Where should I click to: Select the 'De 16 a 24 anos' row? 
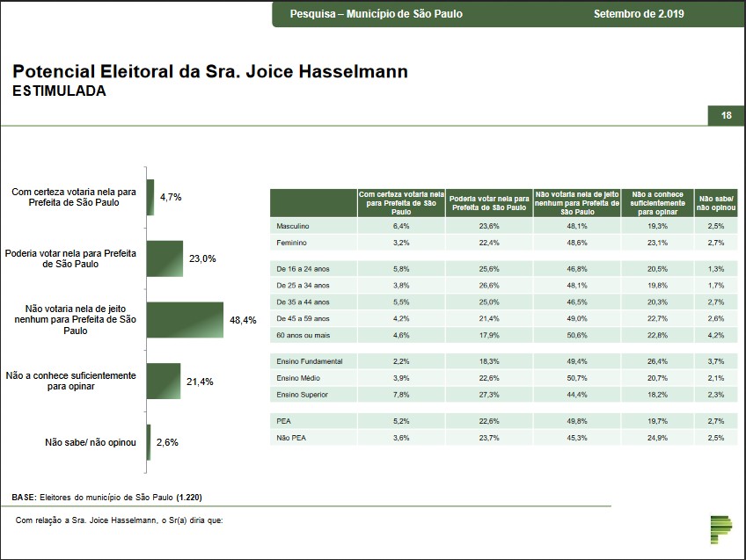click(302, 270)
